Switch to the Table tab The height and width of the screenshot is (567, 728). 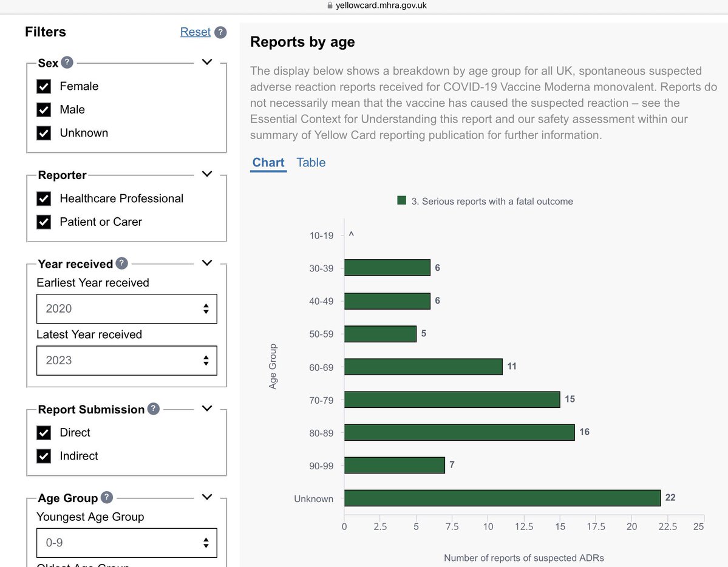[311, 163]
